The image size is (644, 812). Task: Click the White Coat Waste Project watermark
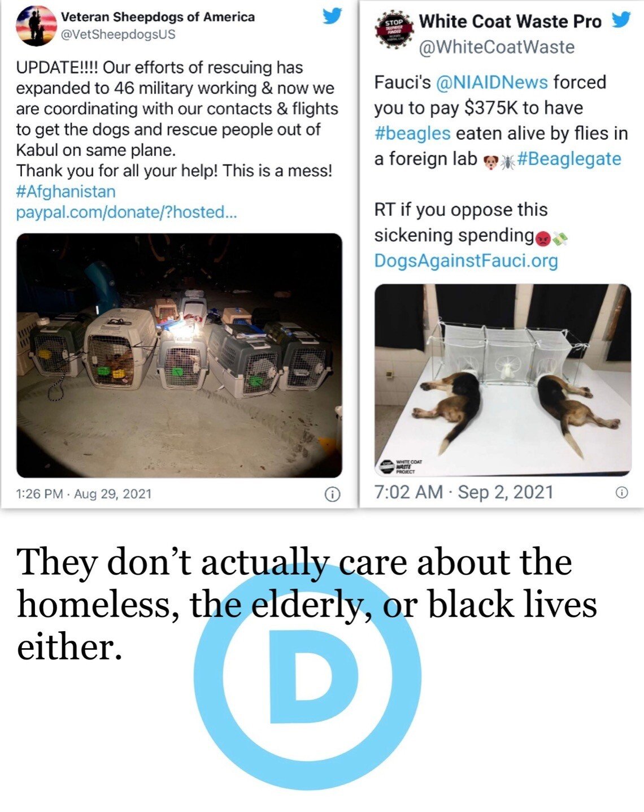399,466
